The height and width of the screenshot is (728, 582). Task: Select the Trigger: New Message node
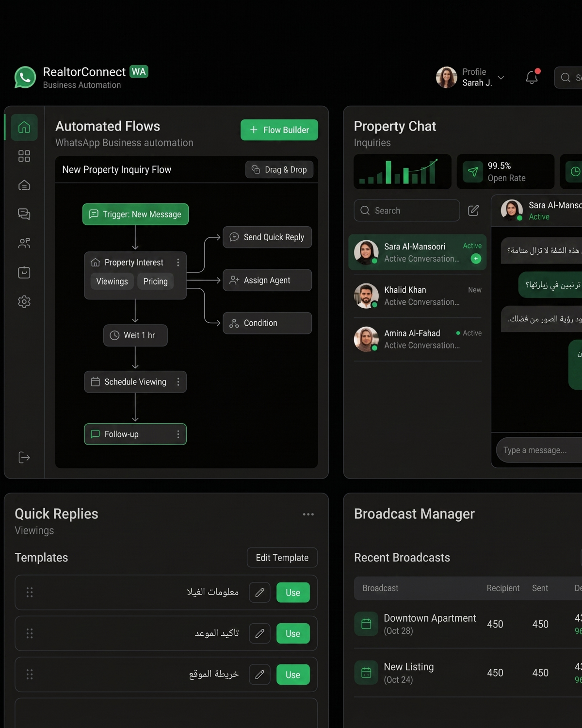click(135, 214)
